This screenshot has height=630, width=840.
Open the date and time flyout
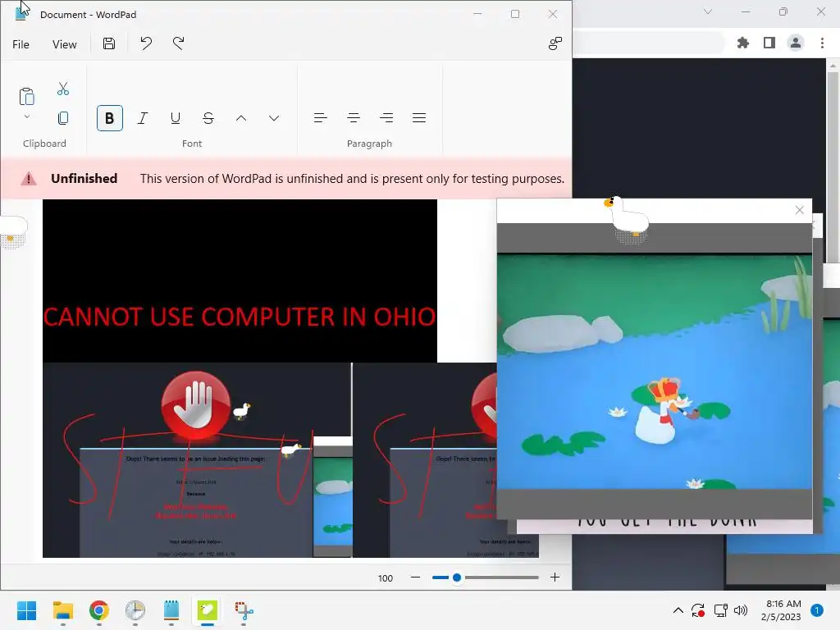pos(781,610)
